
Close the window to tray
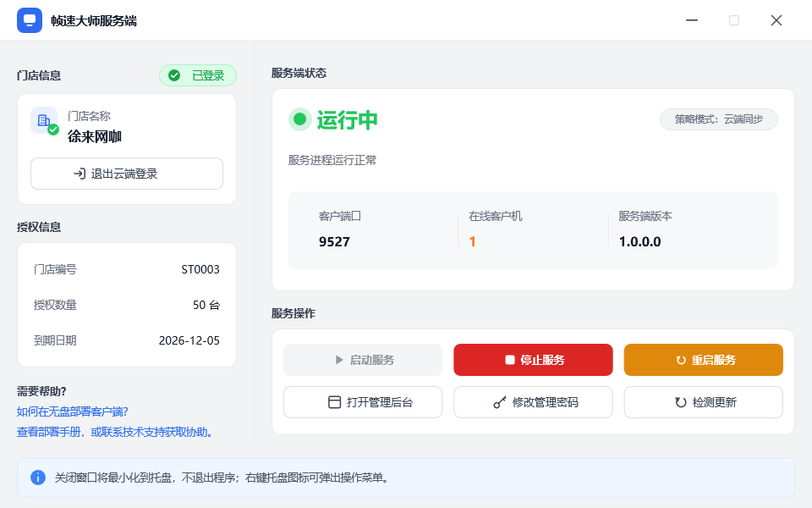point(776,20)
